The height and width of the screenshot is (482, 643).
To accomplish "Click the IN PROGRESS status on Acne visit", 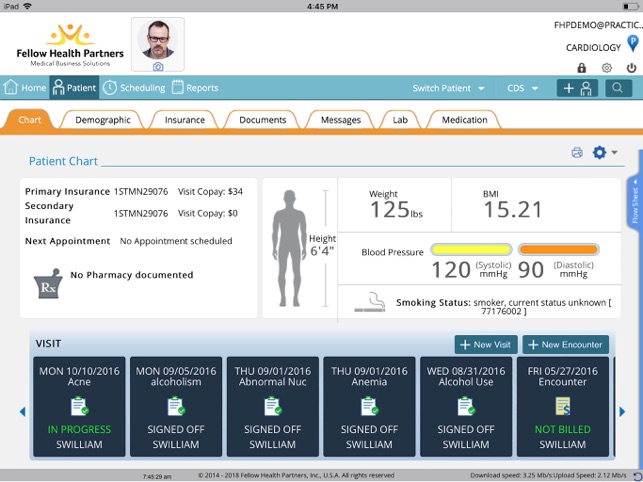I will [x=79, y=429].
